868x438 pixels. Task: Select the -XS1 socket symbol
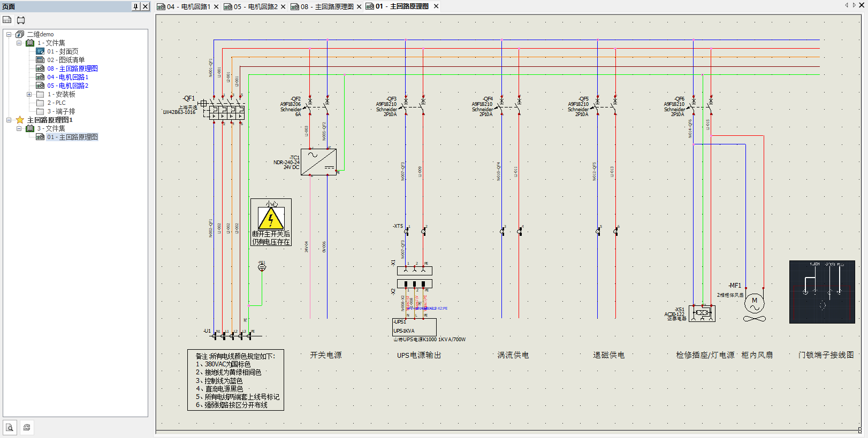(702, 313)
